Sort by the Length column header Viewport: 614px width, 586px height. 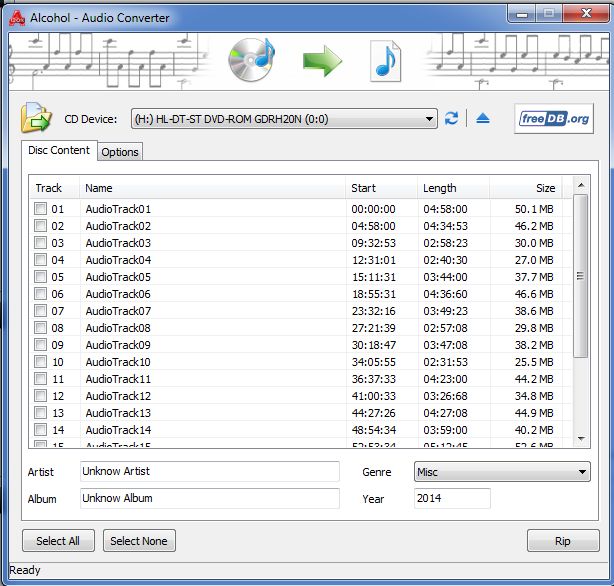(x=453, y=188)
